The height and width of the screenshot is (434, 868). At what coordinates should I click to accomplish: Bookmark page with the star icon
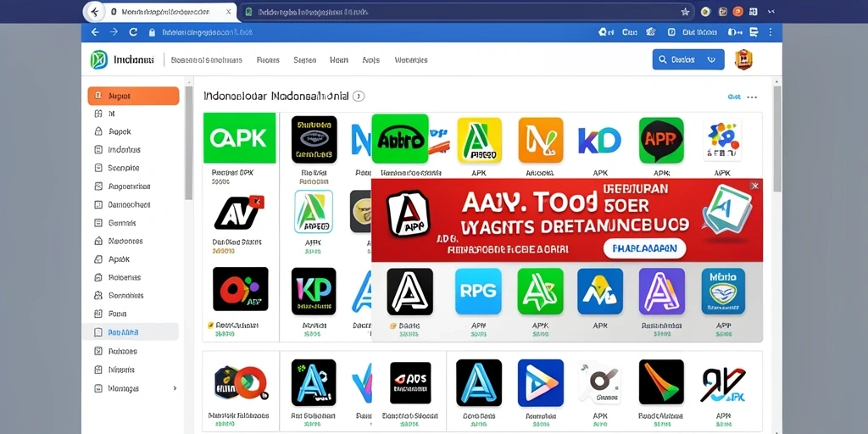pyautogui.click(x=685, y=12)
